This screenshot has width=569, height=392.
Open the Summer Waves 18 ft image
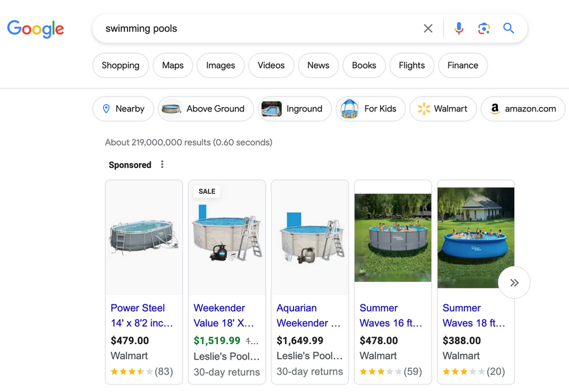coord(476,238)
